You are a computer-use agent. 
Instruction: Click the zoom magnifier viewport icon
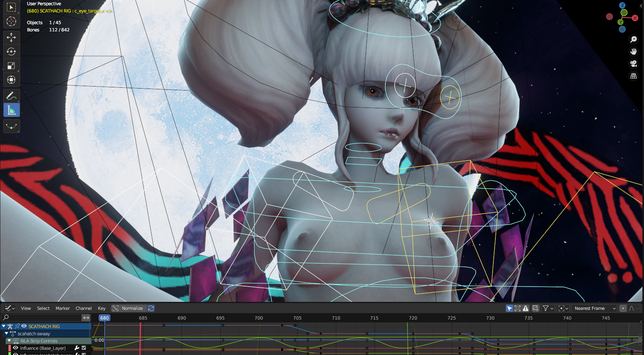[634, 39]
